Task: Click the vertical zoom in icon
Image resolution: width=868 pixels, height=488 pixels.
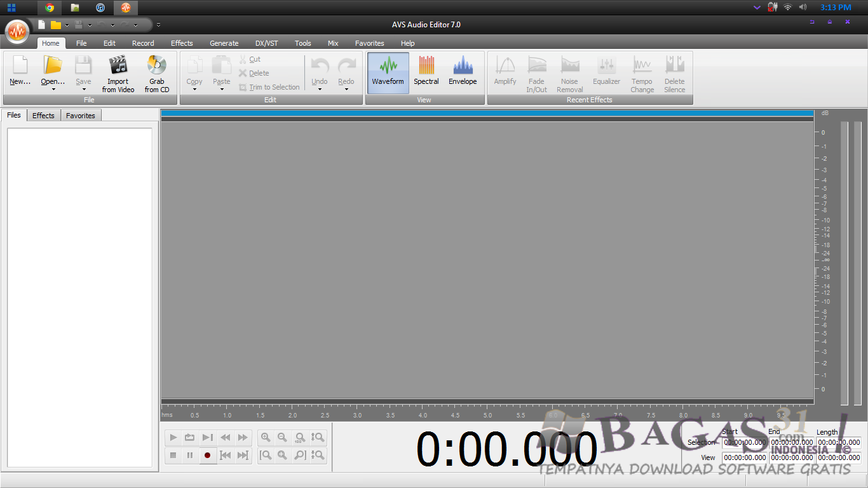Action: 318,438
